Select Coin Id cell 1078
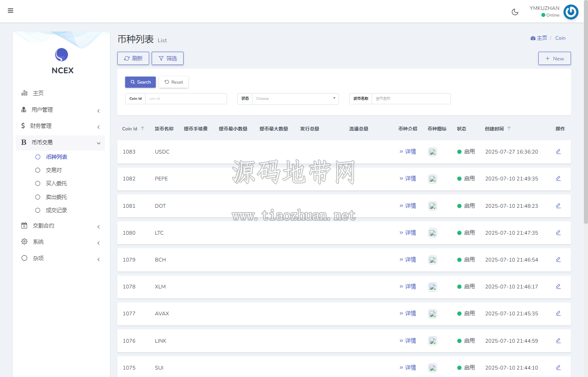 pyautogui.click(x=129, y=287)
